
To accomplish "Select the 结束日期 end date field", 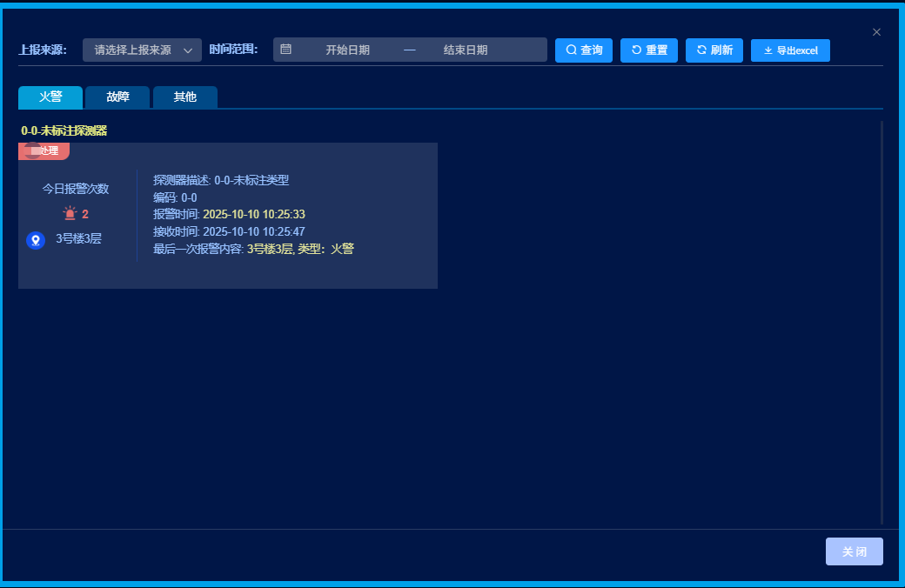I will (465, 50).
